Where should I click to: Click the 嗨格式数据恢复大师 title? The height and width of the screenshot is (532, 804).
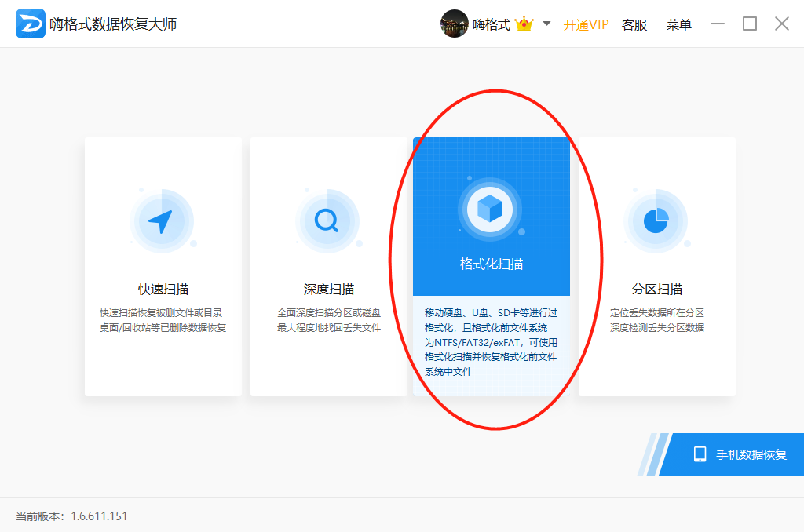(x=113, y=24)
